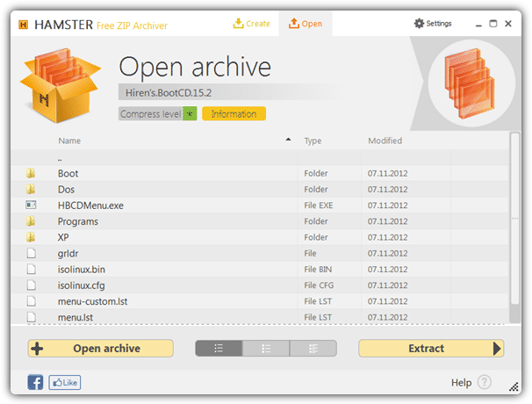Click the stacked orange files icon
532x404 pixels.
(x=470, y=83)
